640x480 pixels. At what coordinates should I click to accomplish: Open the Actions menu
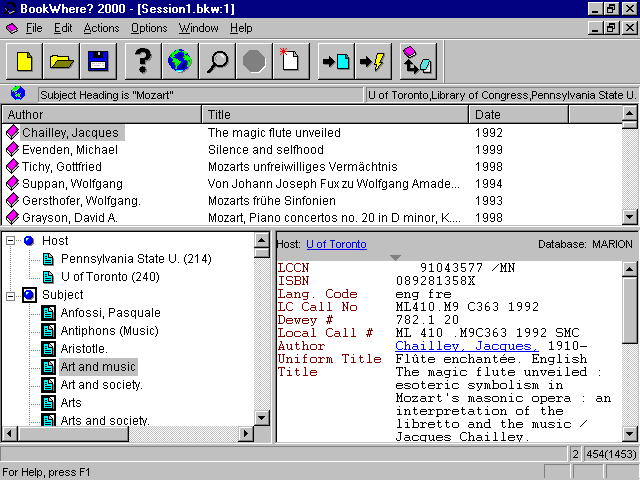(101, 28)
